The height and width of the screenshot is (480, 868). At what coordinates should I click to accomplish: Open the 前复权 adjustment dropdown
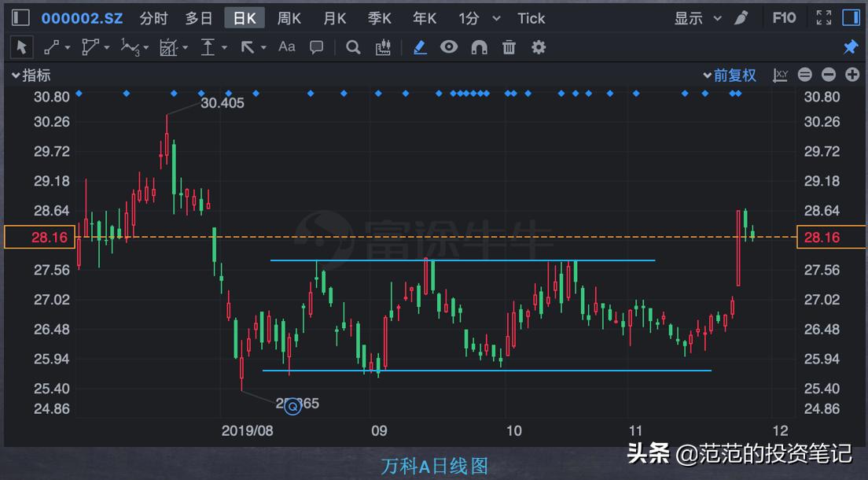(x=730, y=75)
